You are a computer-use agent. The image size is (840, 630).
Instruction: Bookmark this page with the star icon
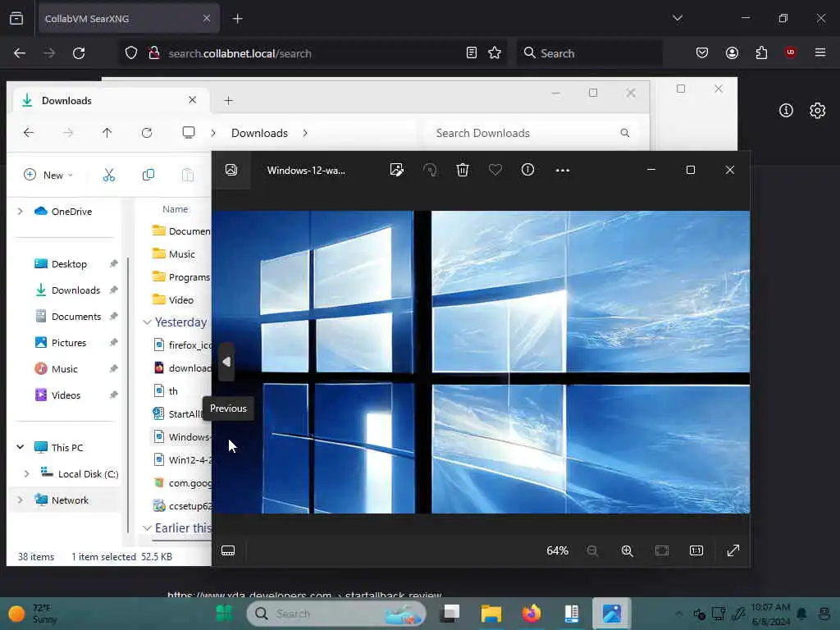coord(495,52)
